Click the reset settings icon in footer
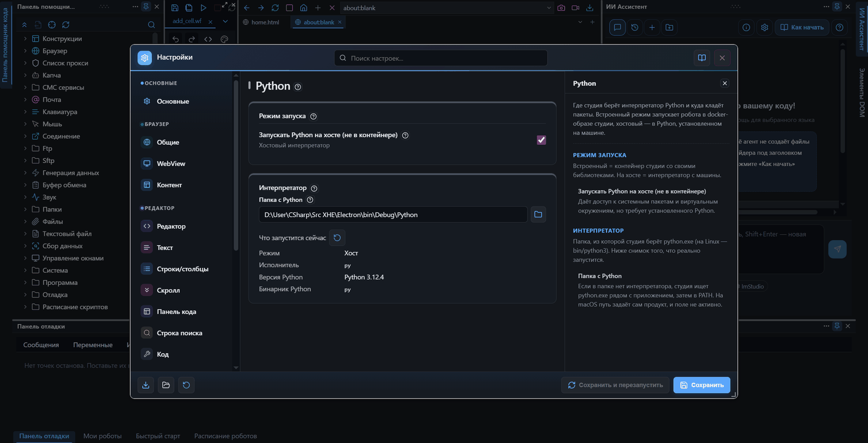868x443 pixels. point(186,385)
